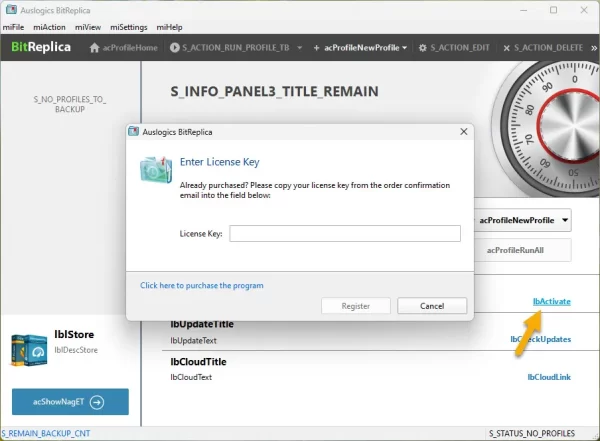This screenshot has height=441, width=600.
Task: Click the Auslogics BitReplica title bar icon
Action: click(11, 10)
